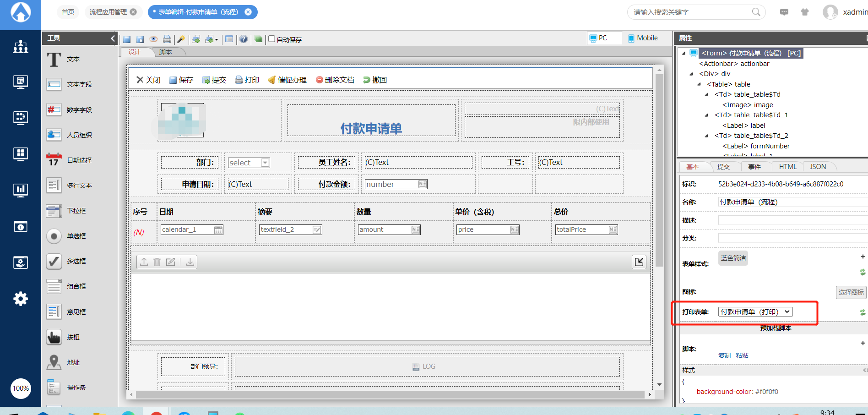
Task: Click the 复制 script link
Action: coord(724,355)
